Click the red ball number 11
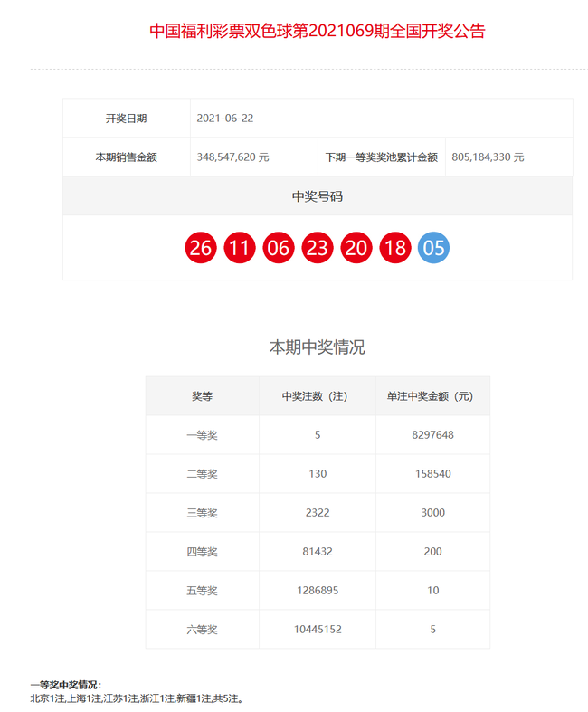The image size is (588, 712). 240,248
